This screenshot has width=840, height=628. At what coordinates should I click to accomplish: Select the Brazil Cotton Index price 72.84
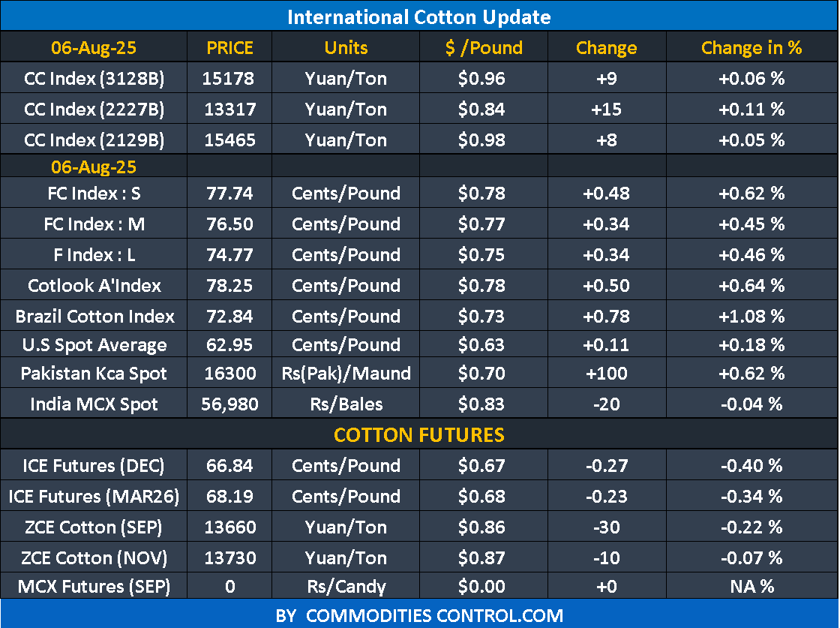pyautogui.click(x=229, y=316)
